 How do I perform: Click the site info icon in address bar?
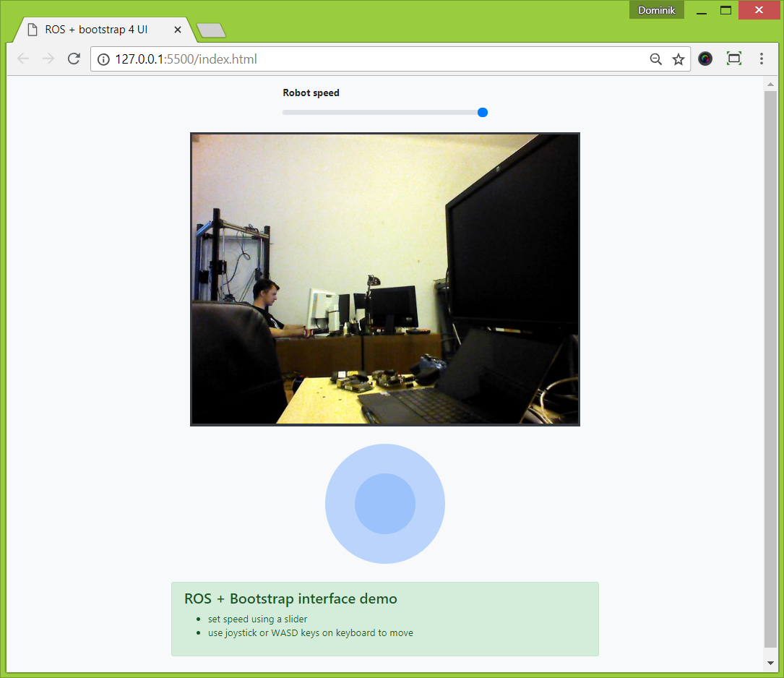pyautogui.click(x=103, y=59)
